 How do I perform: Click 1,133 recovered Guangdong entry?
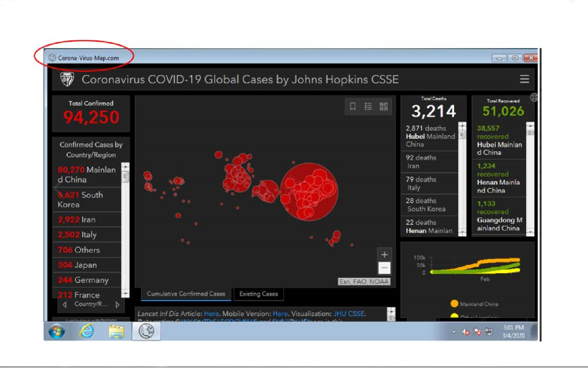point(499,216)
